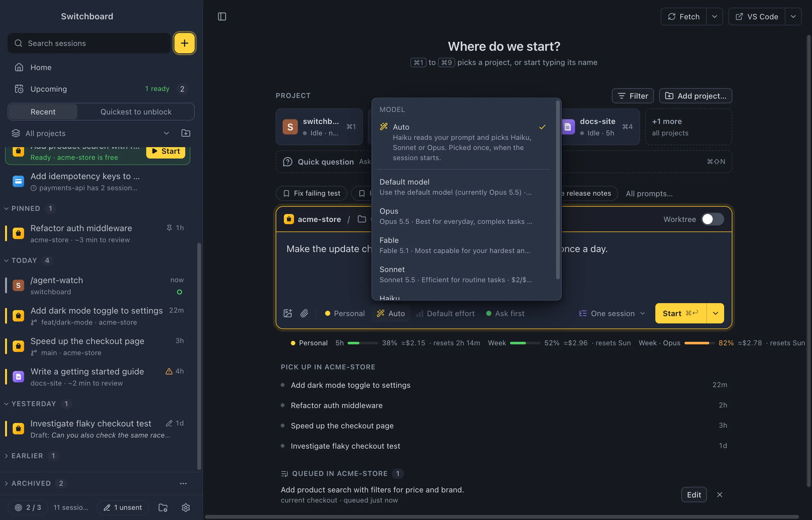Click the yellow Start button in composer
Viewport: 812px width, 520px height.
(681, 313)
